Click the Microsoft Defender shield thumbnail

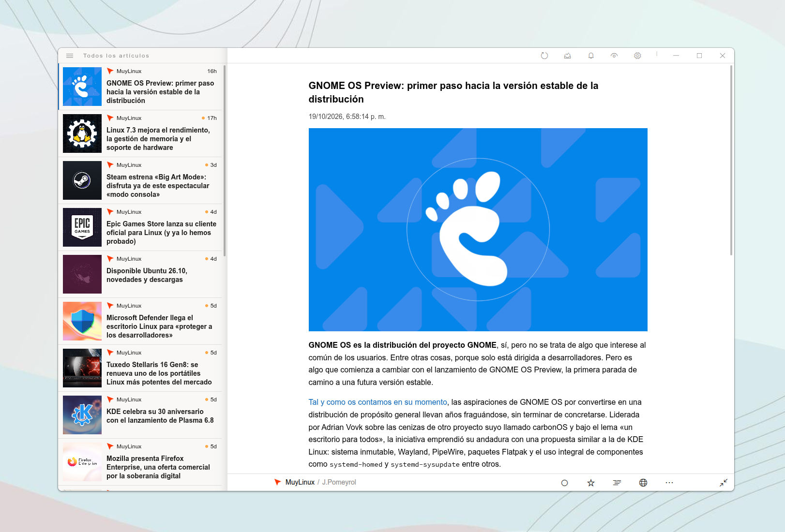(x=82, y=321)
